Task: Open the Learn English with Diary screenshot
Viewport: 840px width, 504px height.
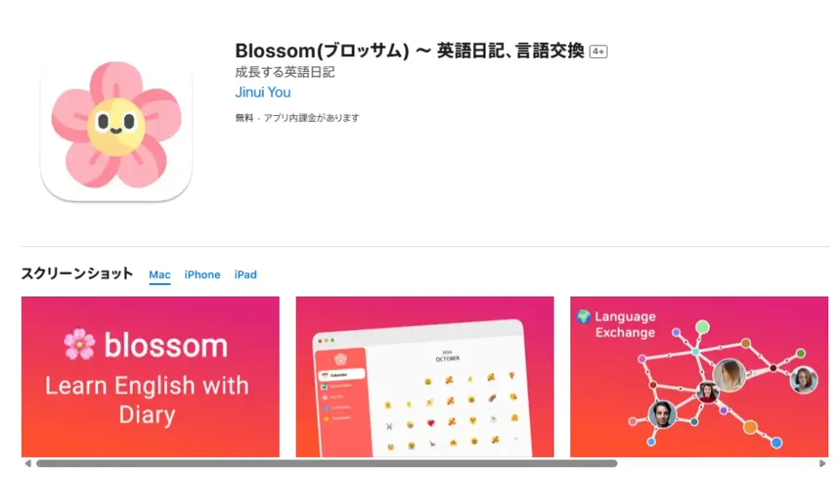Action: point(150,376)
